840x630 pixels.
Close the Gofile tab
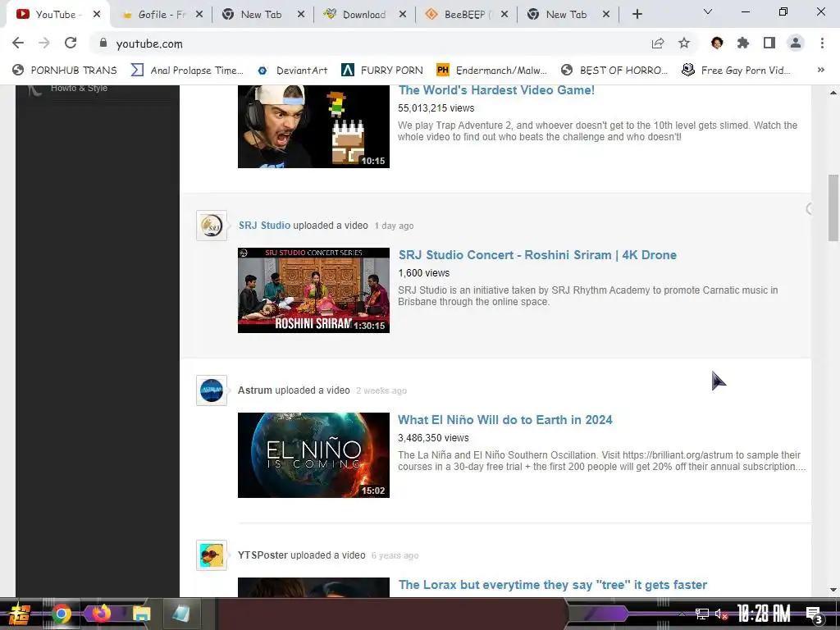pyautogui.click(x=199, y=15)
